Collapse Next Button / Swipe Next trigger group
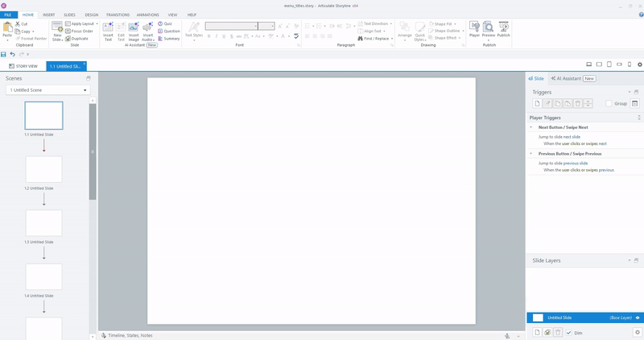Viewport: 644px width, 340px height. pos(531,127)
